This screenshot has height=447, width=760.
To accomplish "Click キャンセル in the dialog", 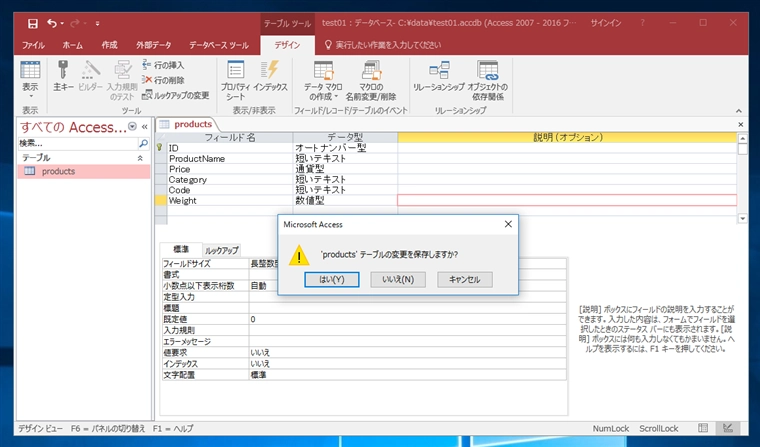I will (465, 279).
